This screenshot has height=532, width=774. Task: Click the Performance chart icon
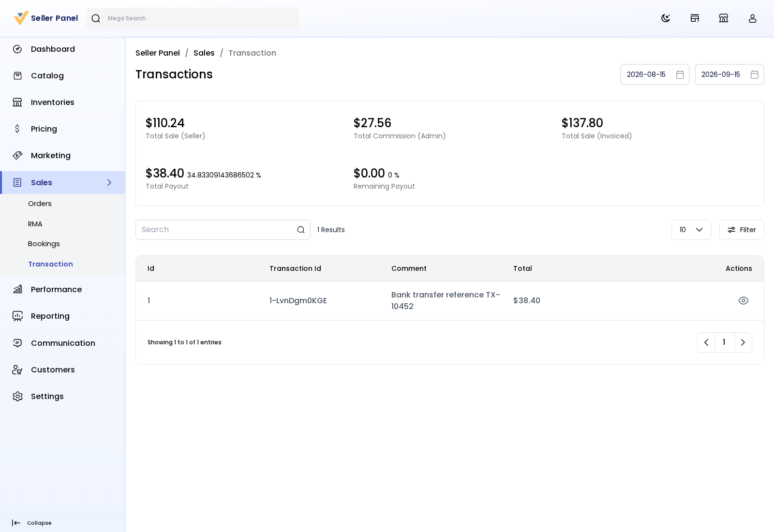click(x=17, y=290)
